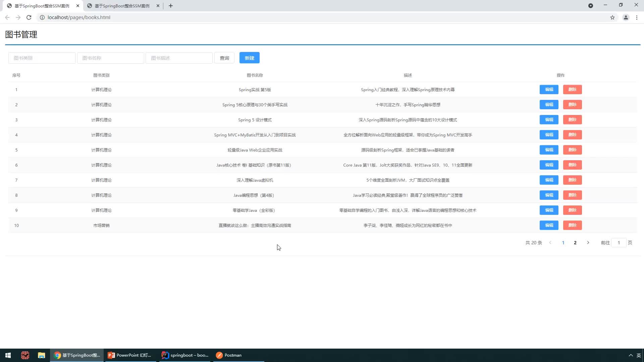Open the tab search dropdown icon
Viewport: 644px width, 362px height.
(591, 6)
